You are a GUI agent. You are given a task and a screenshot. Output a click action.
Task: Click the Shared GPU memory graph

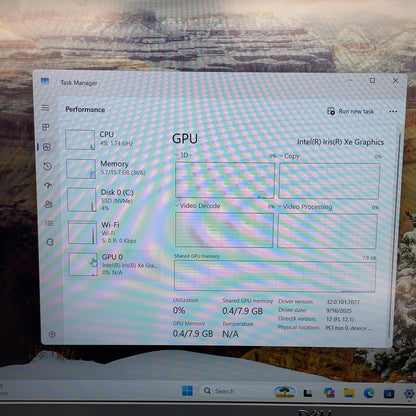pyautogui.click(x=275, y=276)
